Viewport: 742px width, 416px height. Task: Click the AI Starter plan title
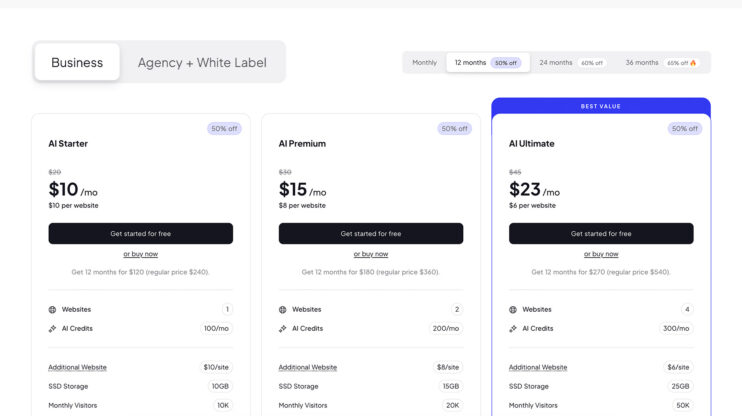[68, 143]
